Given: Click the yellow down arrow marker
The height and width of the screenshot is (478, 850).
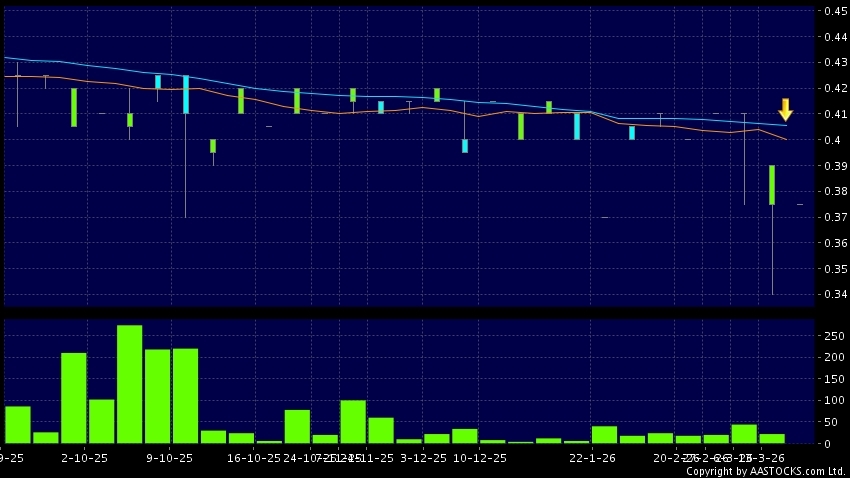Looking at the screenshot, I should [786, 109].
